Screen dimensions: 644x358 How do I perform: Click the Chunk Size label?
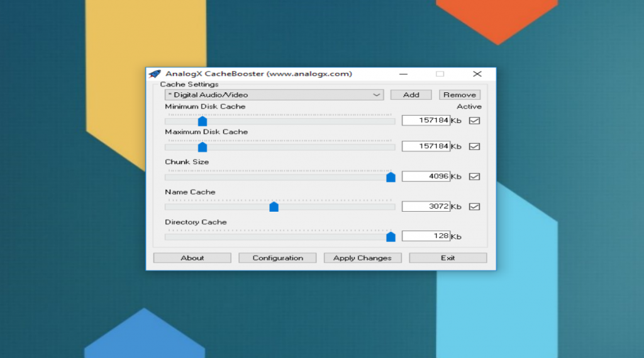pyautogui.click(x=187, y=161)
